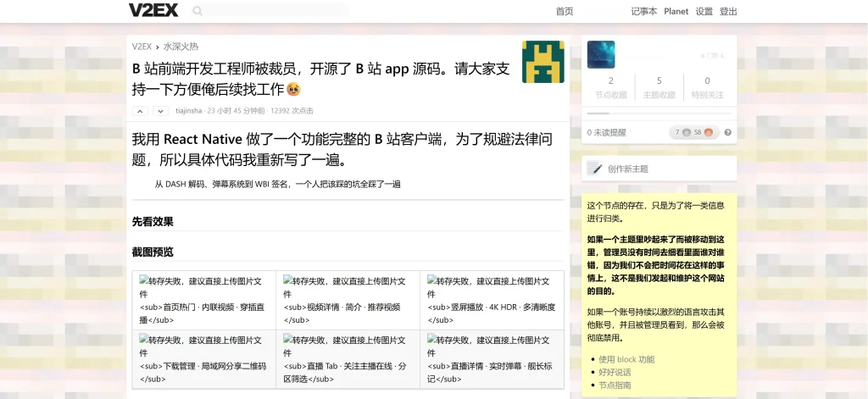Open the tiajinsha author profile link
Image resolution: width=868 pixels, height=399 pixels.
pyautogui.click(x=189, y=111)
